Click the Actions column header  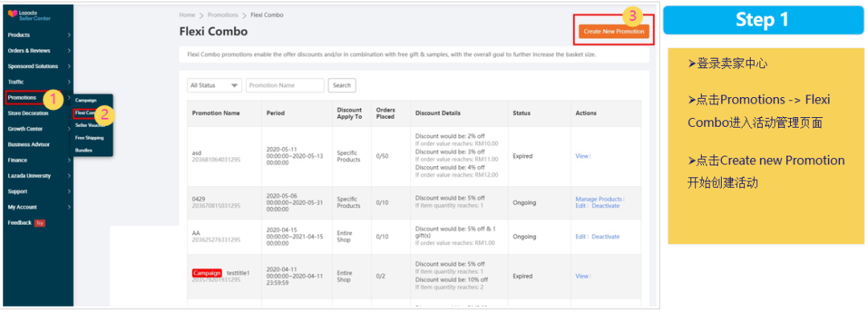click(586, 113)
